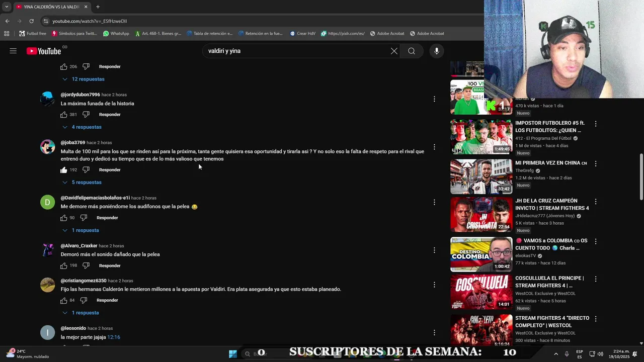Like the audífonos comment with 90 likes
Viewport: 644px width, 362px height.
[x=64, y=218]
